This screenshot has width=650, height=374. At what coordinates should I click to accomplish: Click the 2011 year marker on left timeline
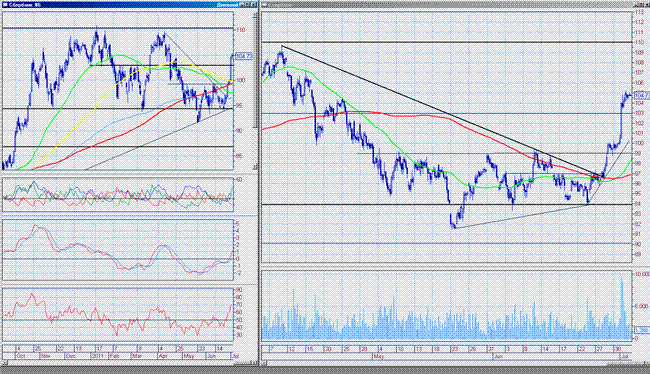click(x=97, y=356)
